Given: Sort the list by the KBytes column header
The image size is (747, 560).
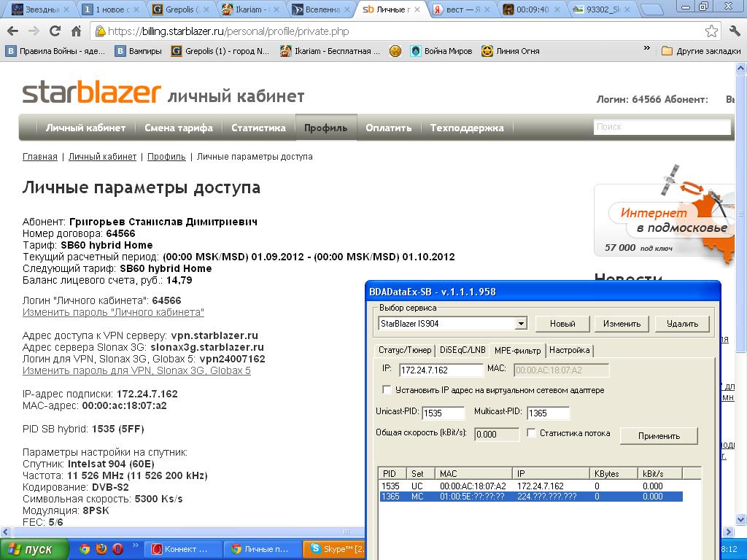Looking at the screenshot, I should (x=613, y=473).
